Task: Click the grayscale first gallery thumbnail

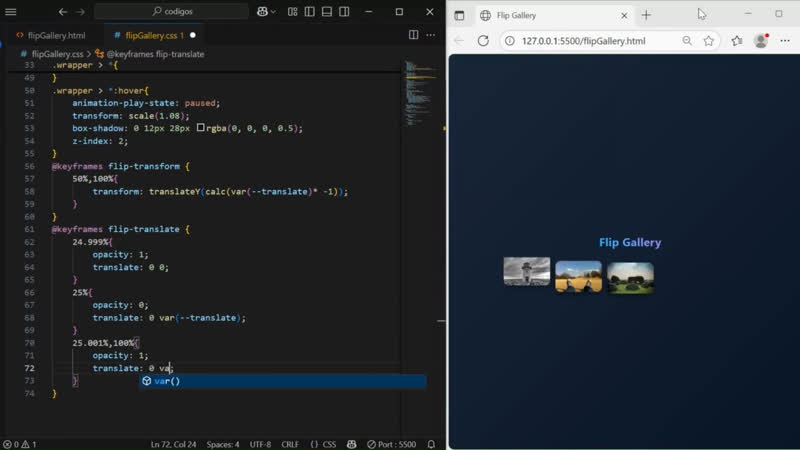Action: pos(526,271)
